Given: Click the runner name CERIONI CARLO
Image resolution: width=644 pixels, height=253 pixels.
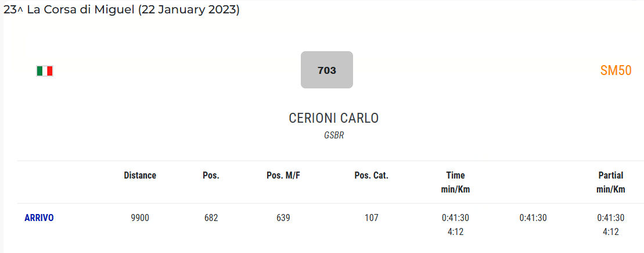Looking at the screenshot, I should click(x=333, y=118).
